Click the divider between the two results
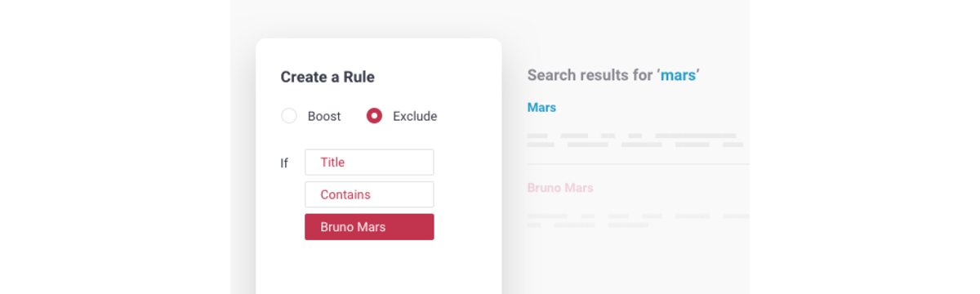This screenshot has width=980, height=294. (639, 164)
